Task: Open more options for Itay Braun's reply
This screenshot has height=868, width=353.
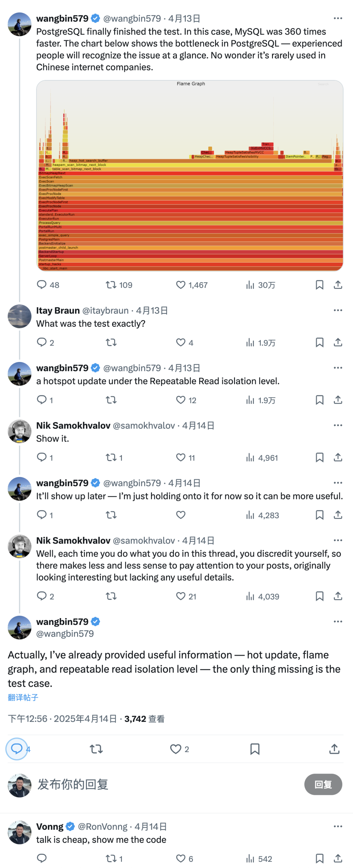Action: click(338, 310)
